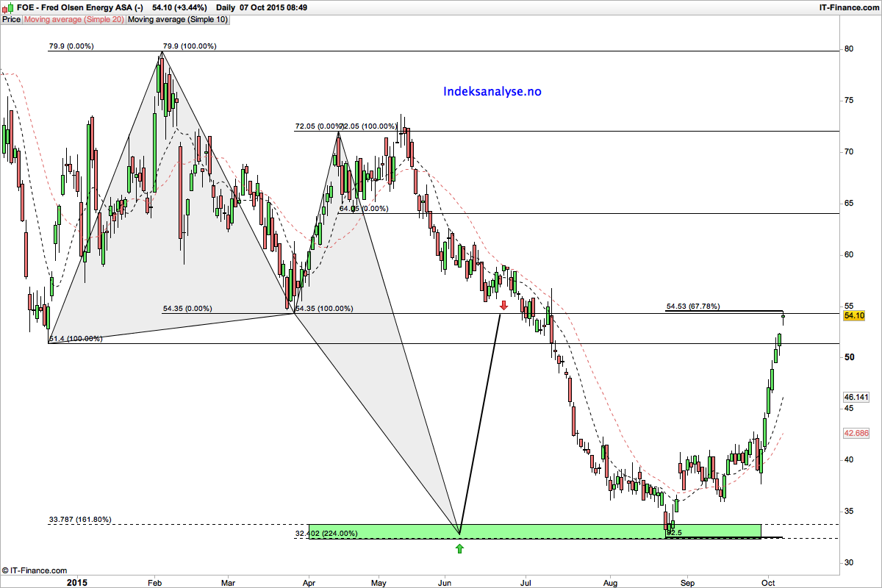Click the 75 price axis value
This screenshot has width=882, height=588.
(x=848, y=101)
